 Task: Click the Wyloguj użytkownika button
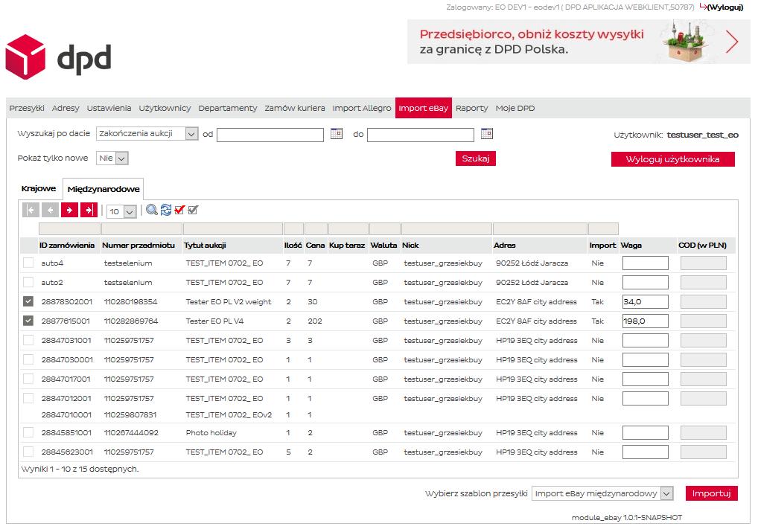pos(673,159)
